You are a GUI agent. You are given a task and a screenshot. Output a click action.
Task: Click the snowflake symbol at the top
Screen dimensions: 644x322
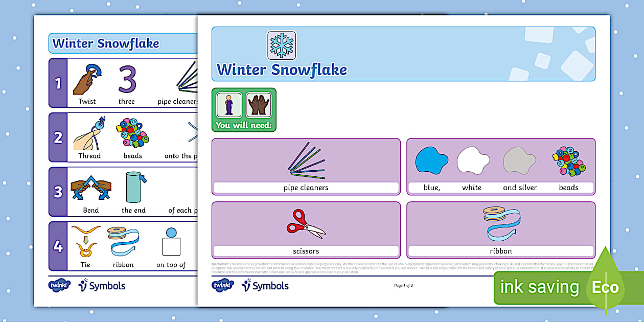point(280,45)
